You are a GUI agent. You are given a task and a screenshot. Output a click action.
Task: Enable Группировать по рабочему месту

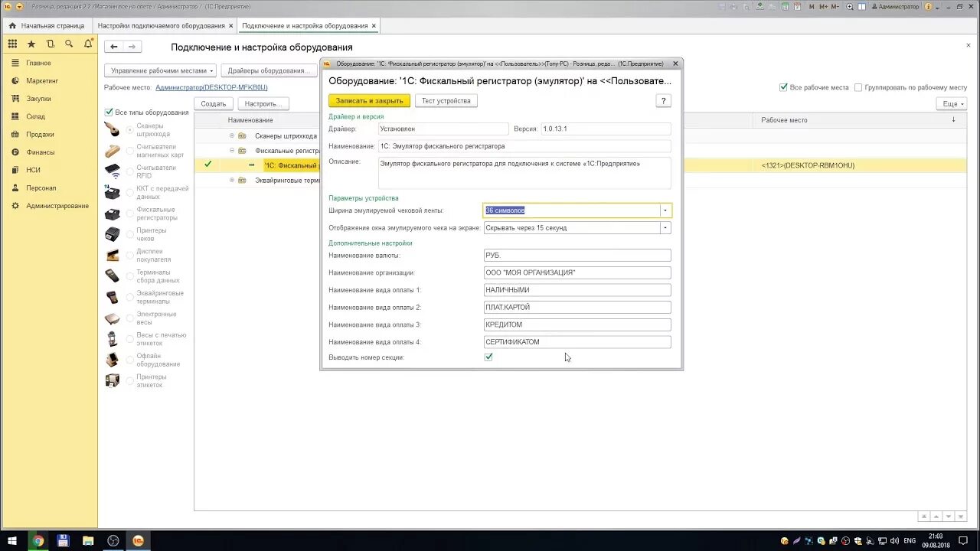[858, 87]
